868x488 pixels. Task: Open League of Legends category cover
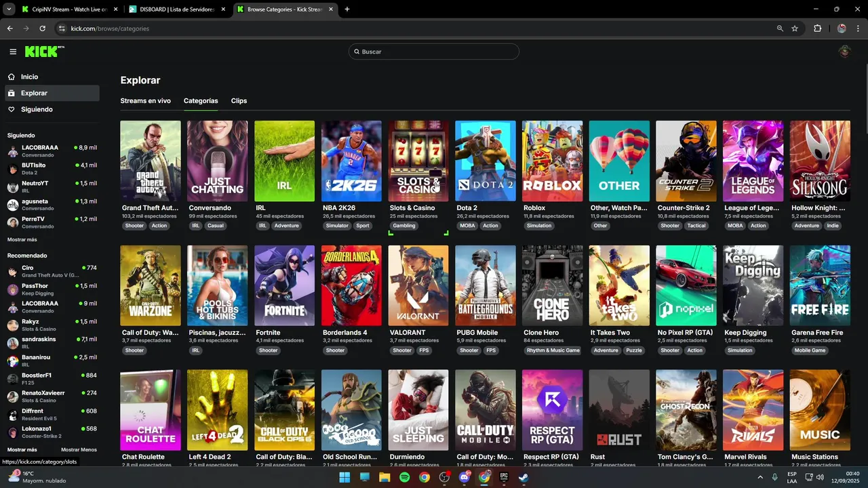(x=753, y=161)
